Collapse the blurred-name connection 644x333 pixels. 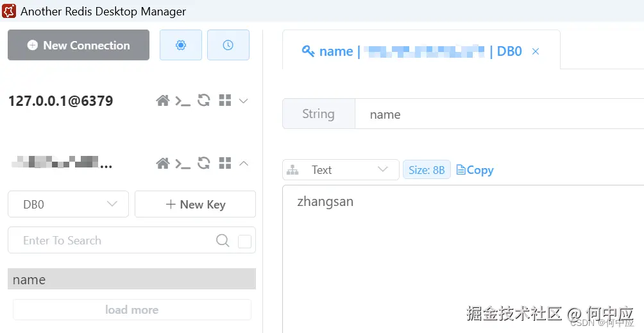[244, 164]
